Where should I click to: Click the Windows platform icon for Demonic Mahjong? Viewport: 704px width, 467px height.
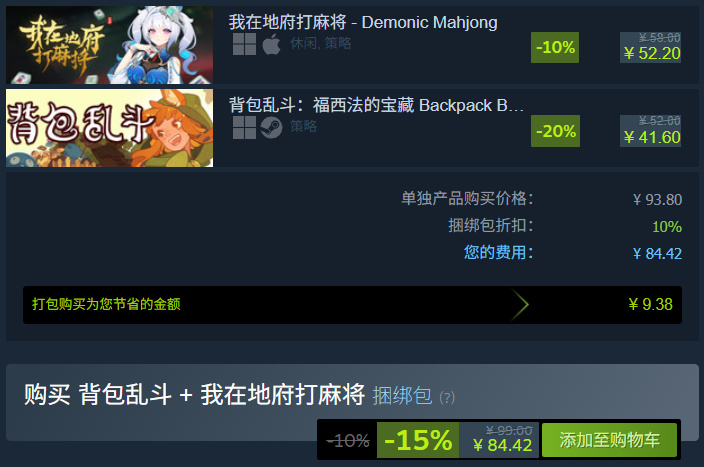pyautogui.click(x=244, y=44)
